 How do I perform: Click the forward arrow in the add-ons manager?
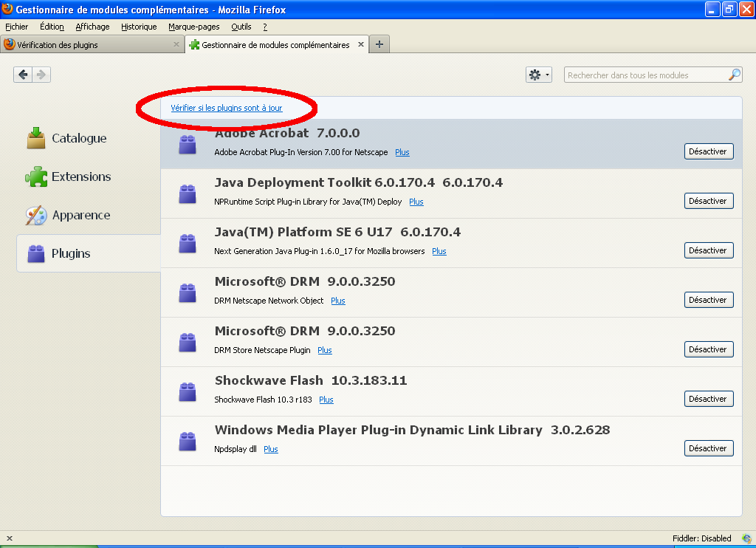point(41,75)
